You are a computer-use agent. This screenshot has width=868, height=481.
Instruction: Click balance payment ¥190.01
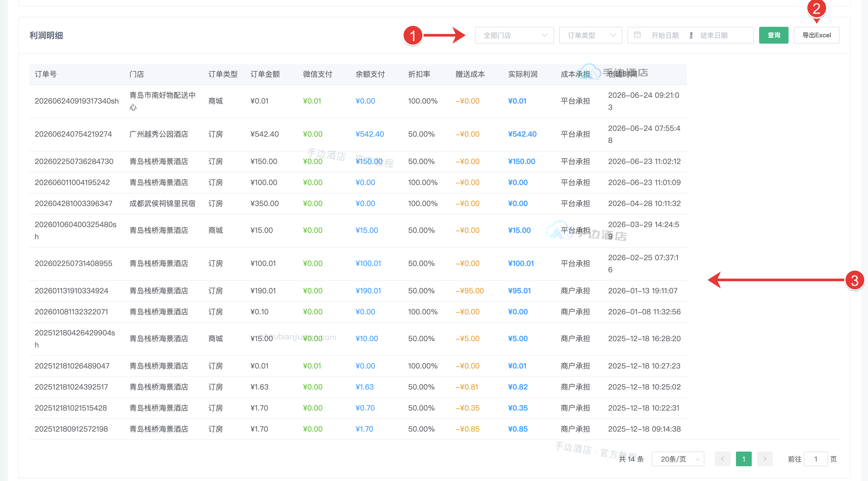click(368, 291)
